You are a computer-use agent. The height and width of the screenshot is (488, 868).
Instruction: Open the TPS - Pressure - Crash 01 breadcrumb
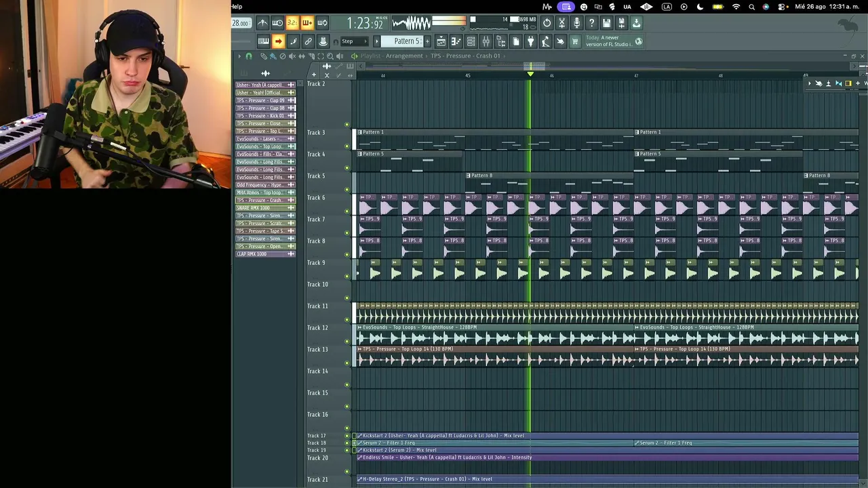click(x=465, y=56)
